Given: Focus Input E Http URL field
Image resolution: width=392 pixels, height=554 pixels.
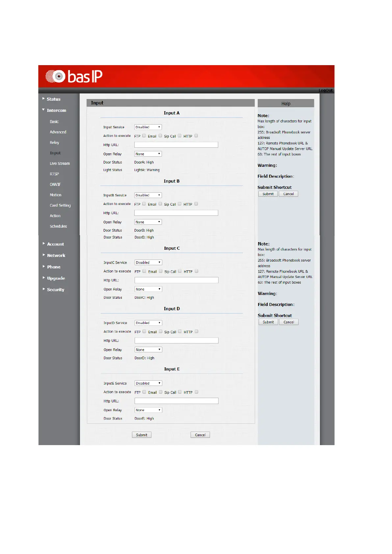Looking at the screenshot, I should (x=176, y=401).
